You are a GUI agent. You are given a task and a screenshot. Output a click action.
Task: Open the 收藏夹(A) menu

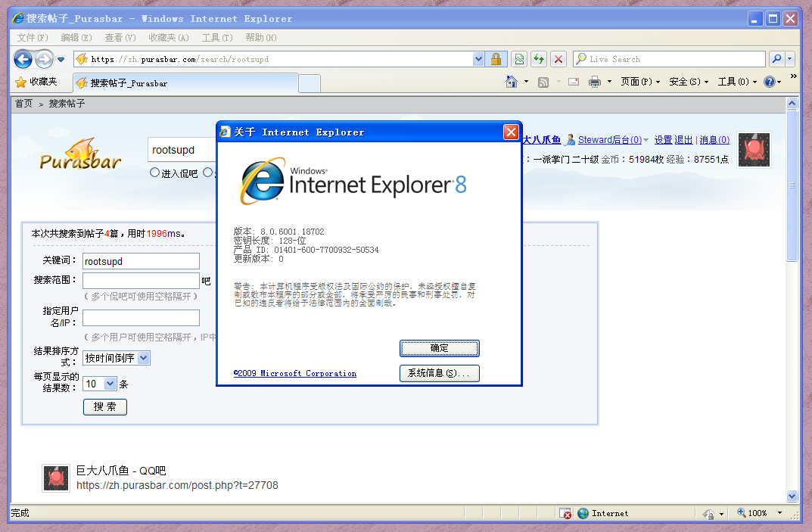click(x=168, y=38)
